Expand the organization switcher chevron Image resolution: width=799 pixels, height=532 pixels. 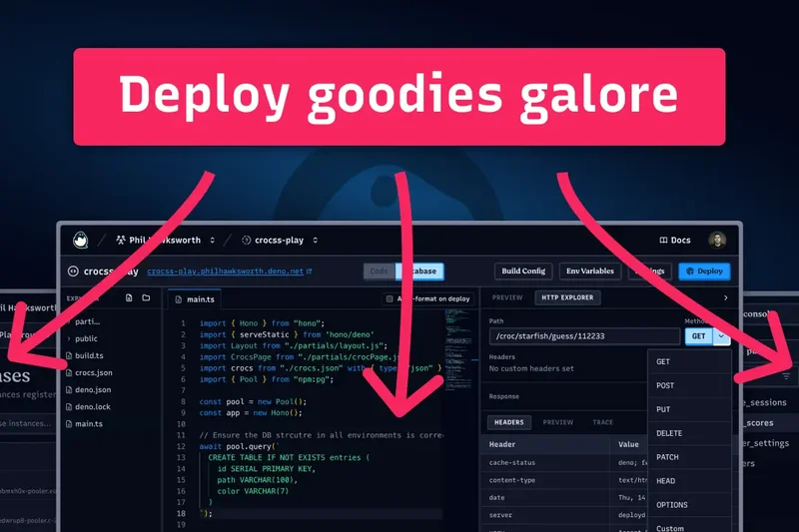212,240
